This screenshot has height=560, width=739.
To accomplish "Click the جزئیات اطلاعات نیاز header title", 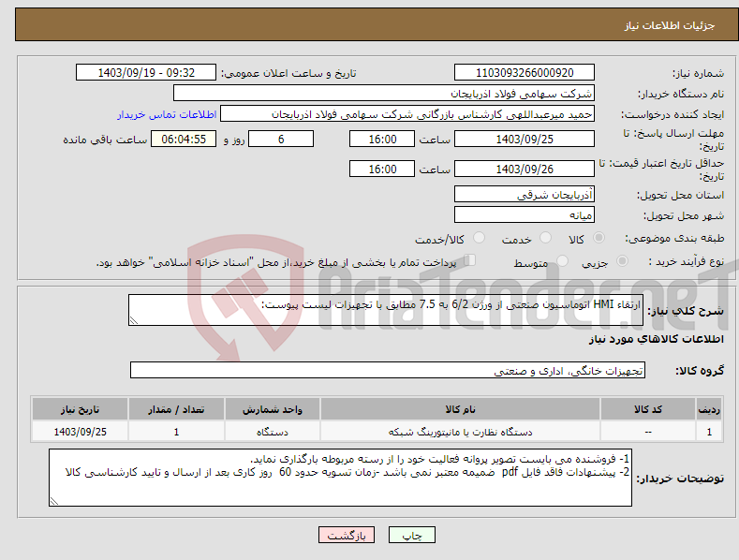I will coord(670,25).
